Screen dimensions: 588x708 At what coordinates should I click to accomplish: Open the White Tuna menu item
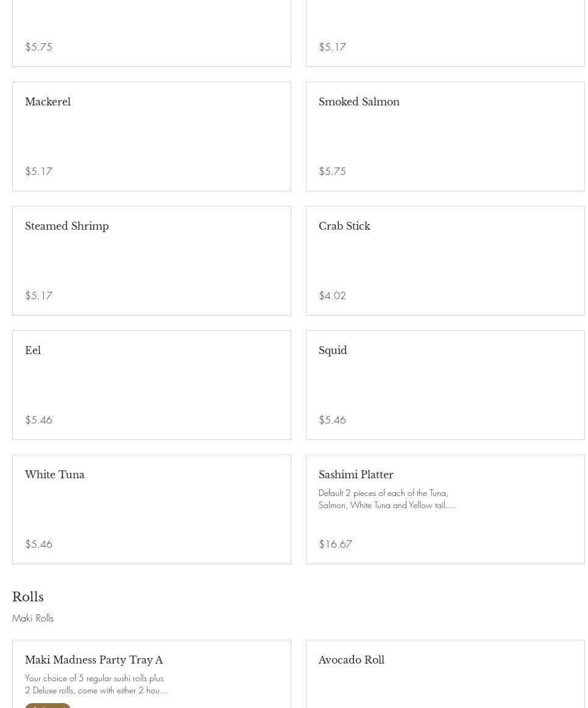151,509
